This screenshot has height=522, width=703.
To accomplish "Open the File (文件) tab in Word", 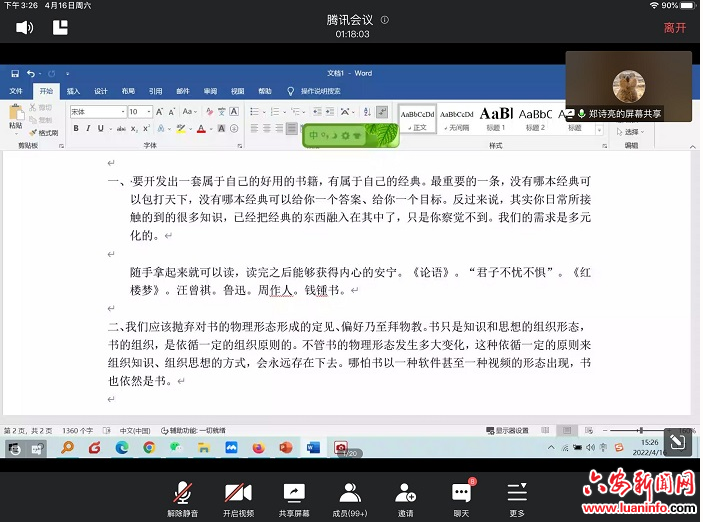I will [x=16, y=91].
